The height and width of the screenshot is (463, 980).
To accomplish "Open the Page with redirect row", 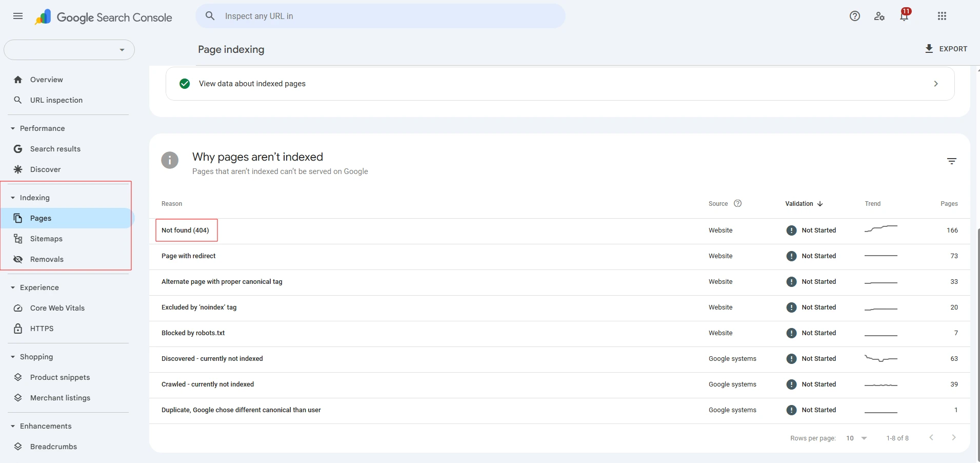I will [x=559, y=256].
